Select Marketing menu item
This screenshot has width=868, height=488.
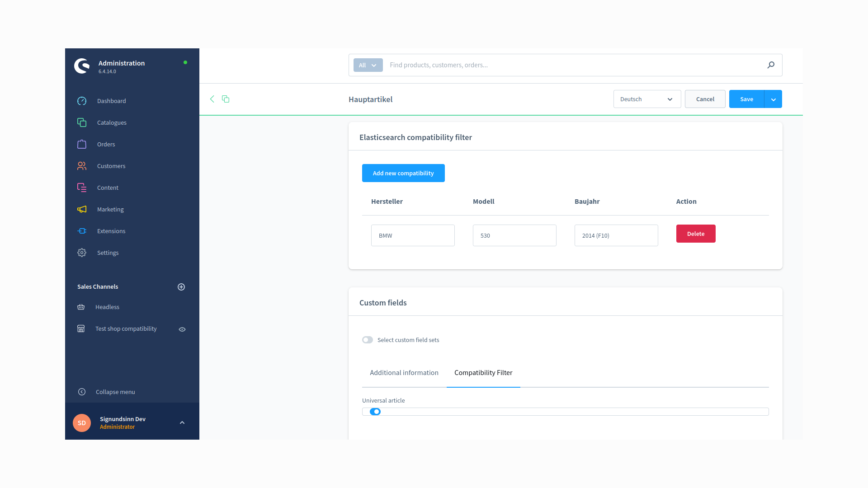coord(110,209)
